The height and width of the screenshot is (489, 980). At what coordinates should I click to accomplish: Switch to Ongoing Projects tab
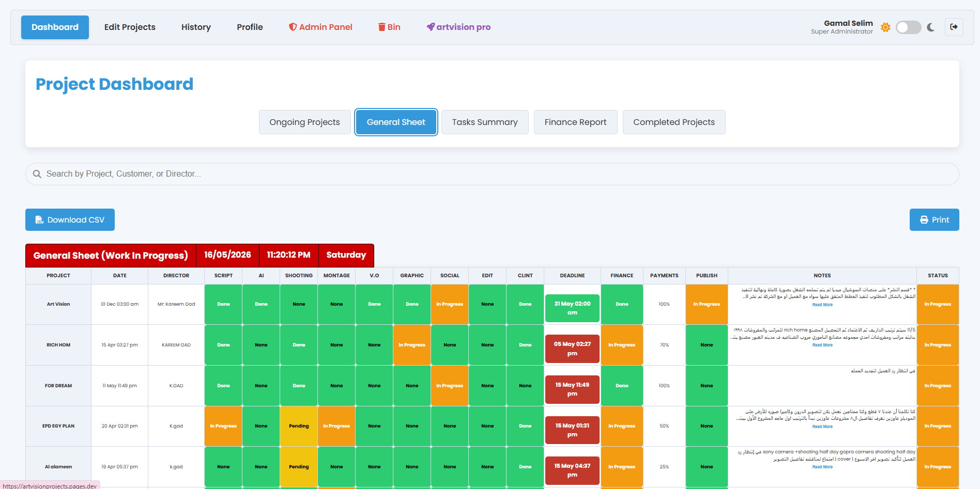point(304,122)
